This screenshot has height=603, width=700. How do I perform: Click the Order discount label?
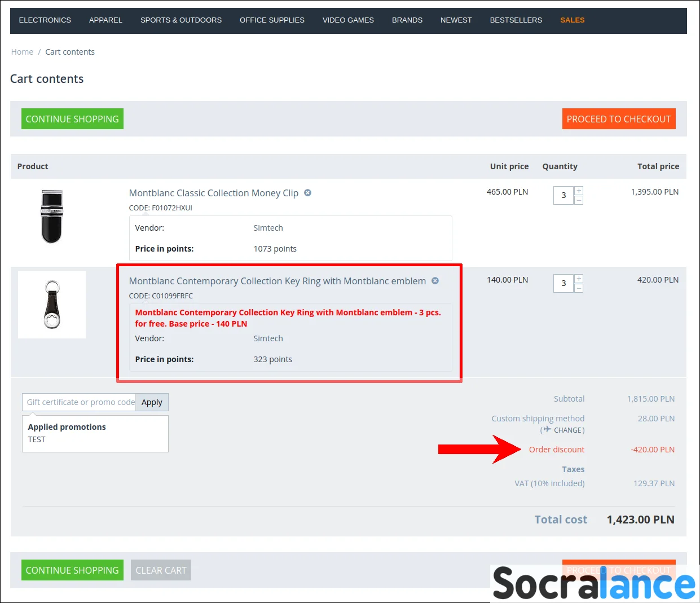click(x=557, y=450)
